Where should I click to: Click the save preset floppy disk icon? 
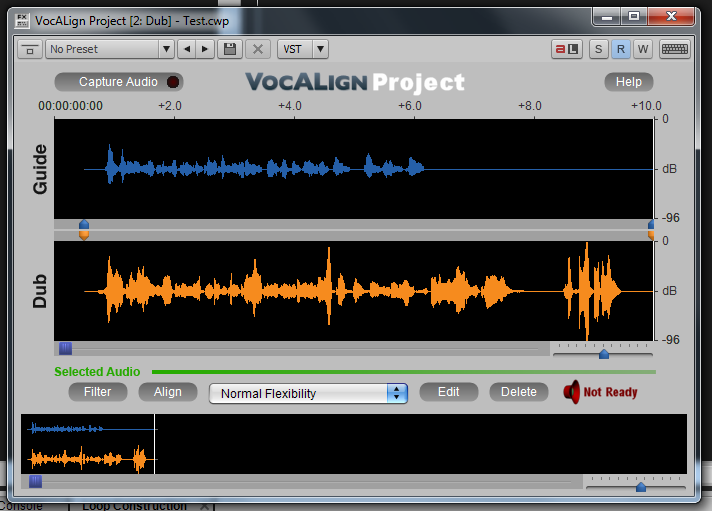tap(231, 49)
